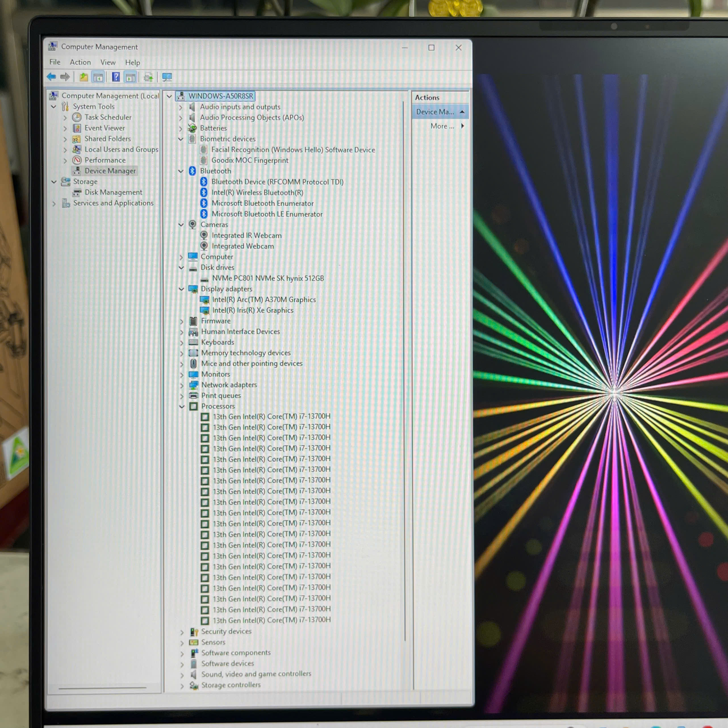Click the Local Users and Groups icon
Screen dimensions: 728x728
[77, 150]
